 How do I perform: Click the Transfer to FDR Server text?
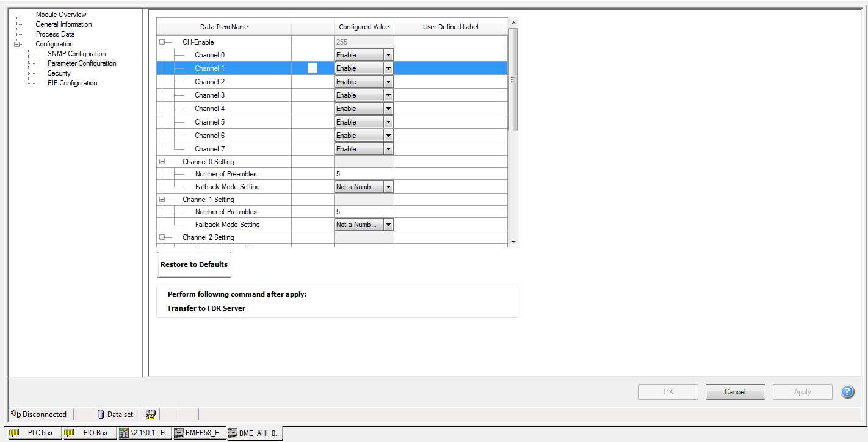(x=206, y=308)
